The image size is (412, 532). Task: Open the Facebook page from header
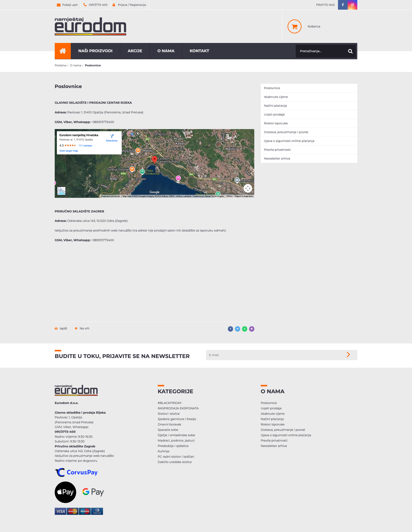point(342,5)
